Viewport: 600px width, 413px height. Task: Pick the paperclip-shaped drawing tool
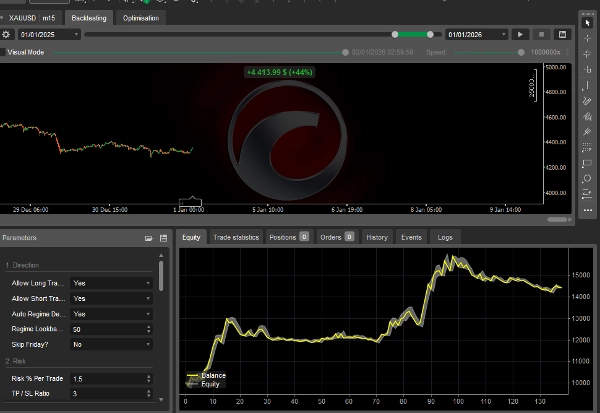[587, 101]
